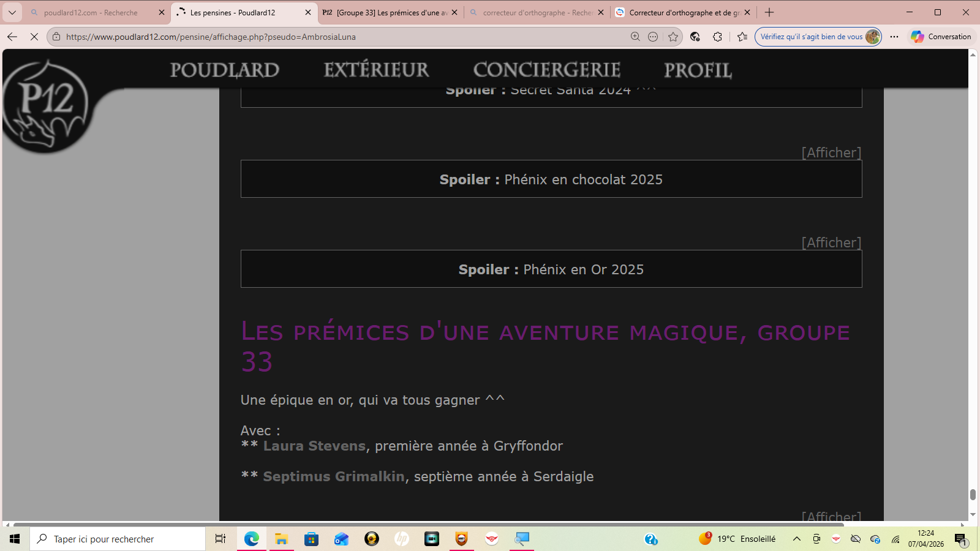
Task: Open Septimus Grimalkin profile link
Action: tap(334, 476)
